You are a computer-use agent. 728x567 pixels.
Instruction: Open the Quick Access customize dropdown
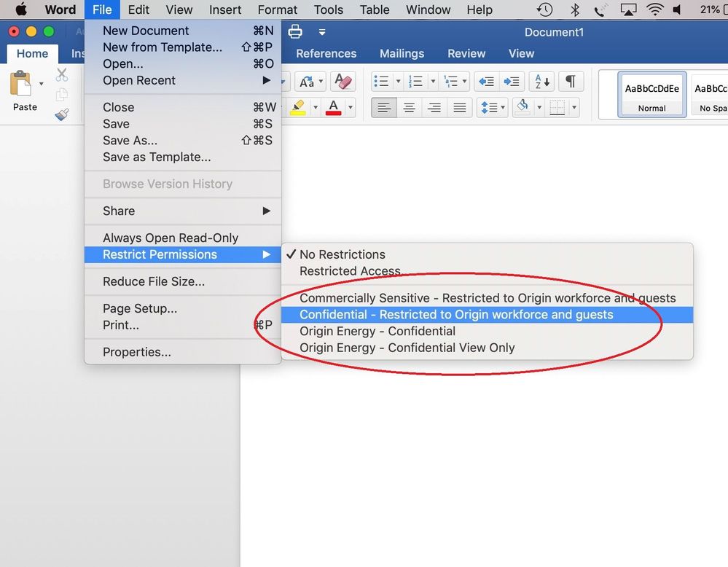[x=322, y=32]
